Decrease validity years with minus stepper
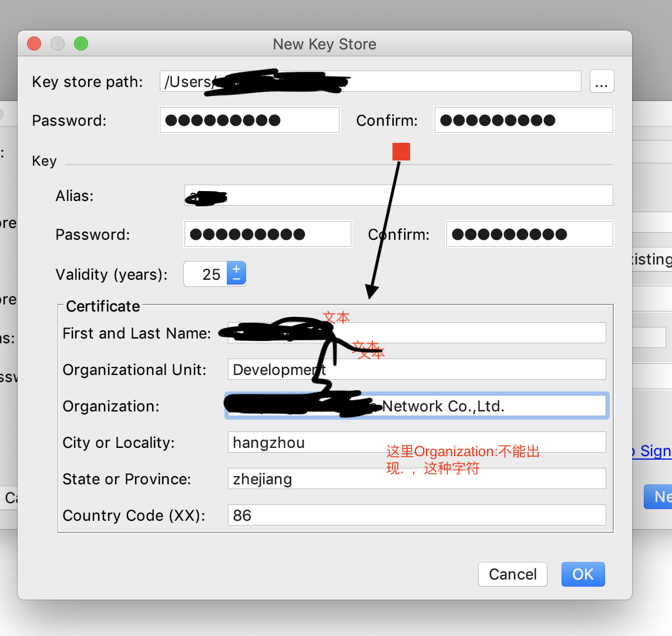The width and height of the screenshot is (672, 636). click(236, 279)
